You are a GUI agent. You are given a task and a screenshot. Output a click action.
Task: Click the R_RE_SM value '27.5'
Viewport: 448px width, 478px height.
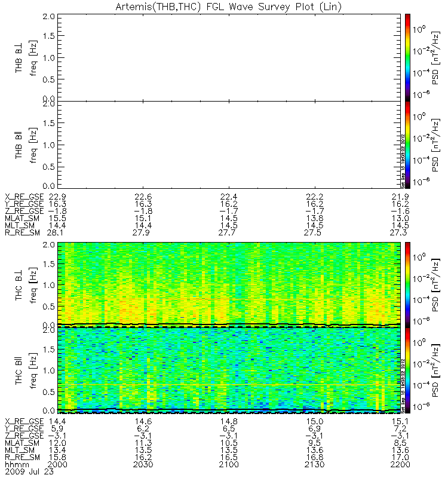(312, 232)
